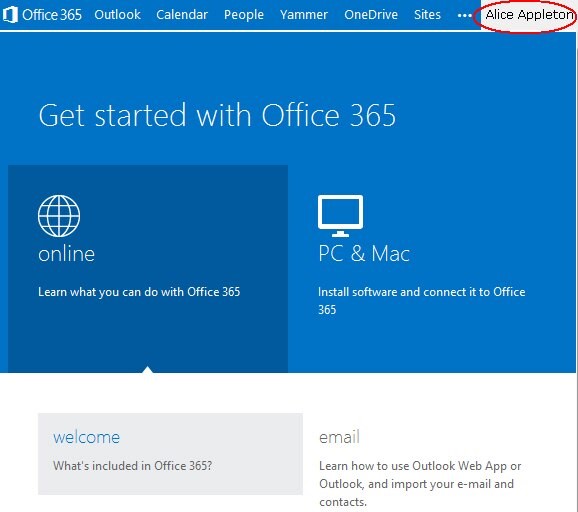The width and height of the screenshot is (578, 512).
Task: Open Yammer from the top bar
Action: [304, 15]
